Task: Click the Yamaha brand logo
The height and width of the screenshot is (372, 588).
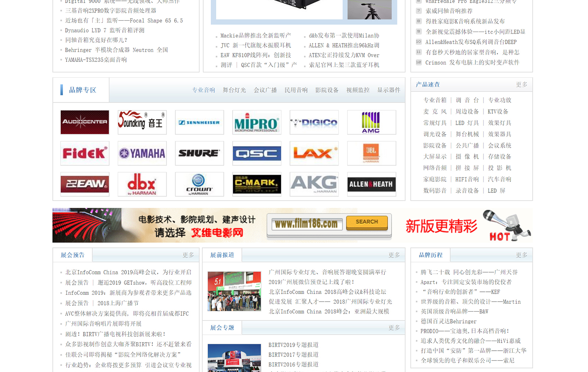Action: click(142, 153)
